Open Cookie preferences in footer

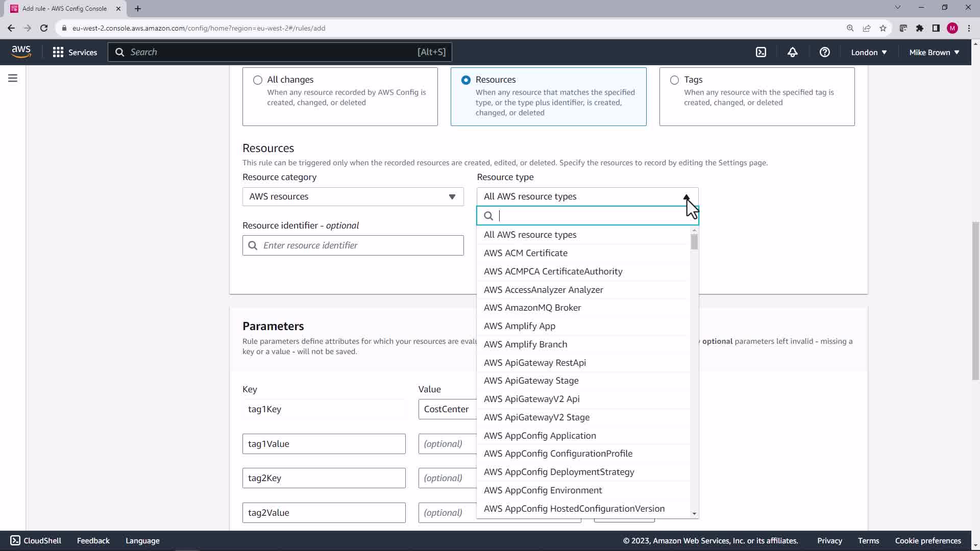(927, 541)
